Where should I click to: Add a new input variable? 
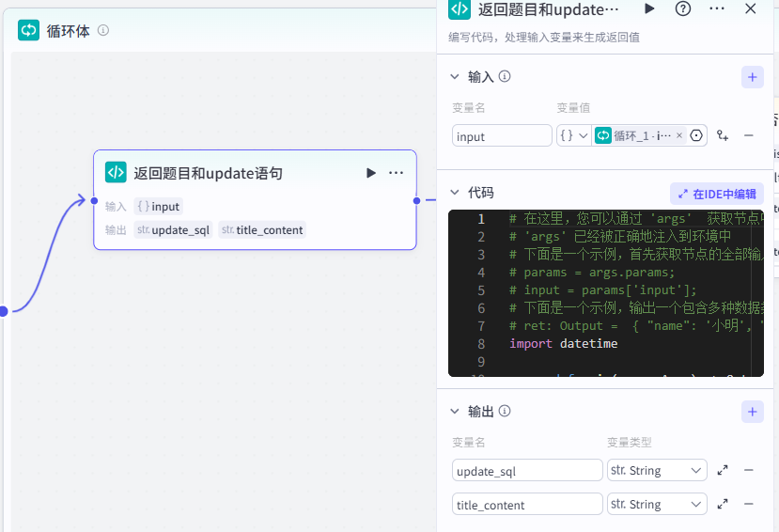click(752, 77)
